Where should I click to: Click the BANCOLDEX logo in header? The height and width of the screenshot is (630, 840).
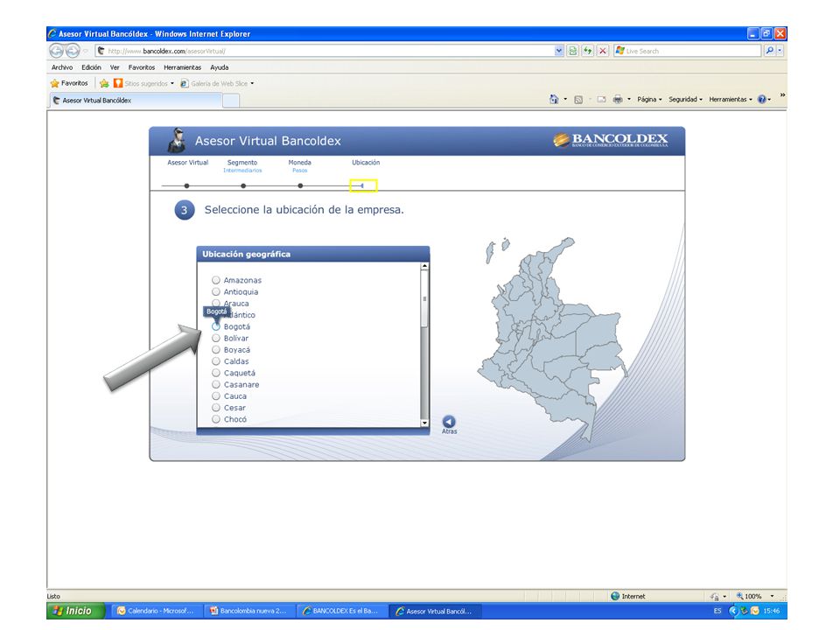(x=611, y=140)
